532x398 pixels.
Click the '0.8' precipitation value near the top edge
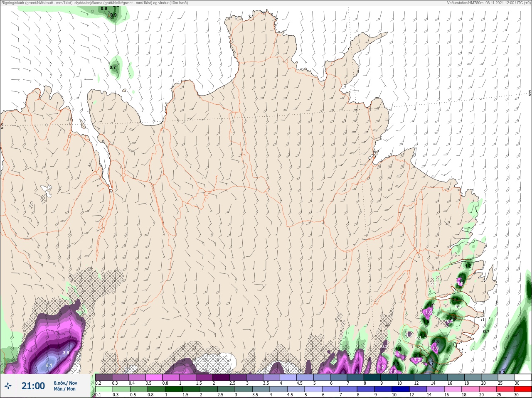click(x=104, y=8)
